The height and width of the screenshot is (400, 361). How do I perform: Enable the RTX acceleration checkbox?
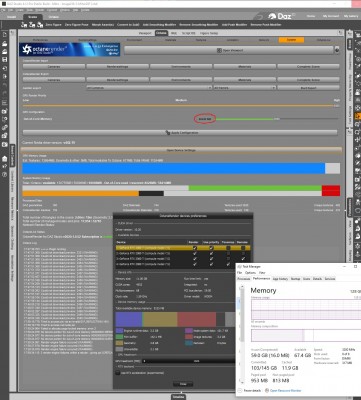(118, 373)
